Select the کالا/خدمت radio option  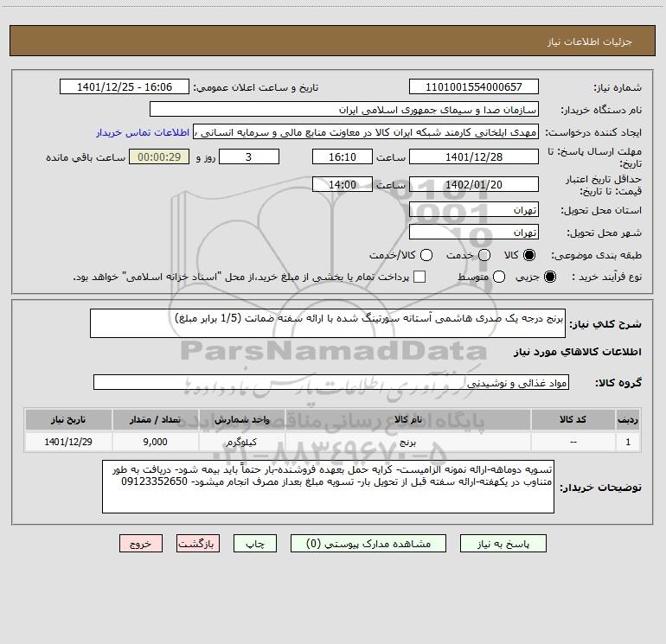pyautogui.click(x=426, y=255)
